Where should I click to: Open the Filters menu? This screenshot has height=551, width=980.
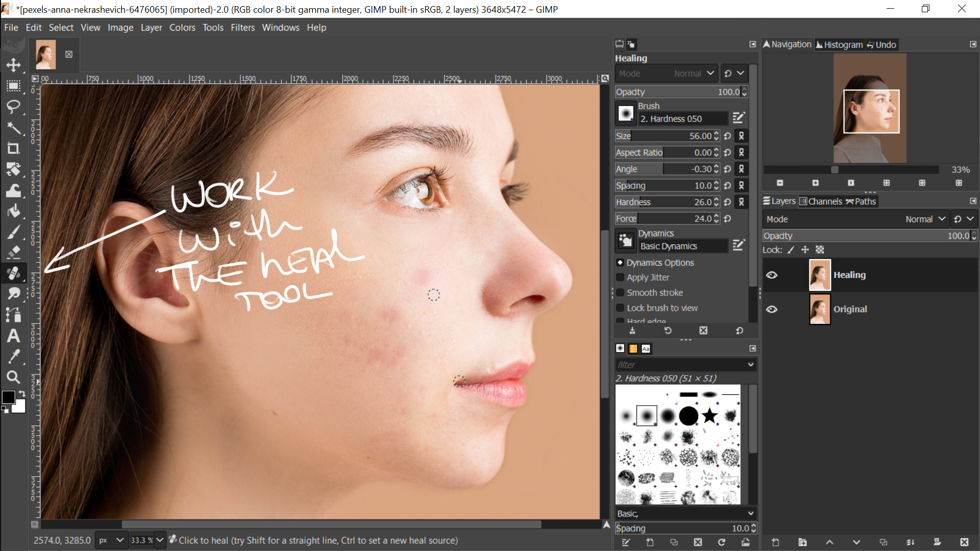(x=242, y=28)
